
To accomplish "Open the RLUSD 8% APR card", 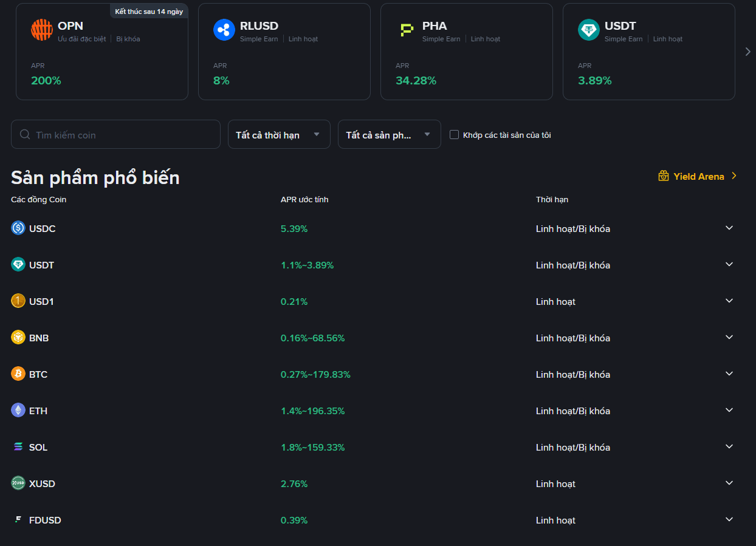I will [x=284, y=52].
